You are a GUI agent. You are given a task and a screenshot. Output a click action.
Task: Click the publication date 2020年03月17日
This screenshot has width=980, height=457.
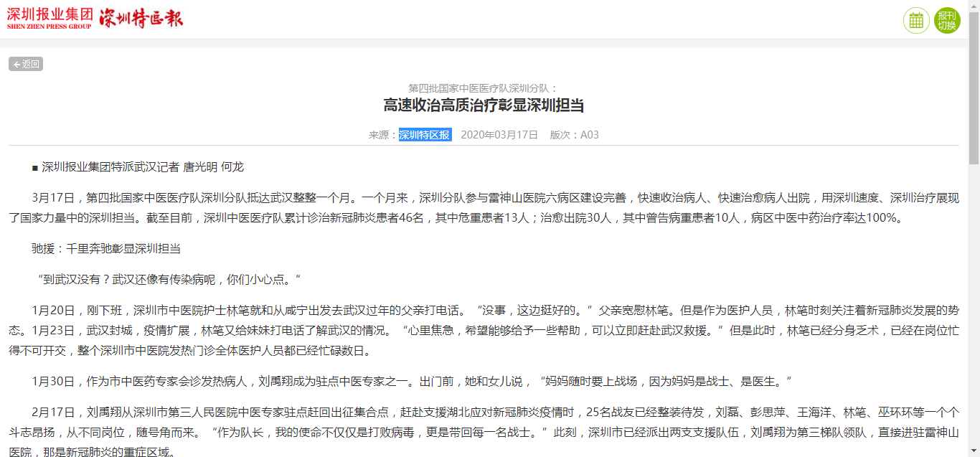click(499, 135)
